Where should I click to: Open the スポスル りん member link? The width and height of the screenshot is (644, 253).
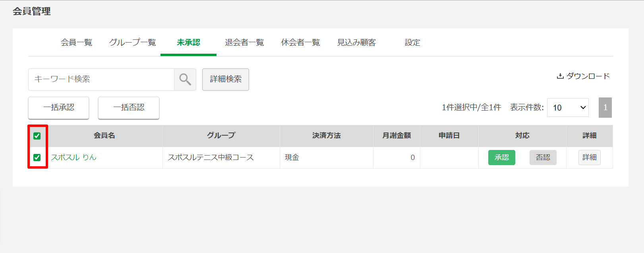(x=73, y=158)
